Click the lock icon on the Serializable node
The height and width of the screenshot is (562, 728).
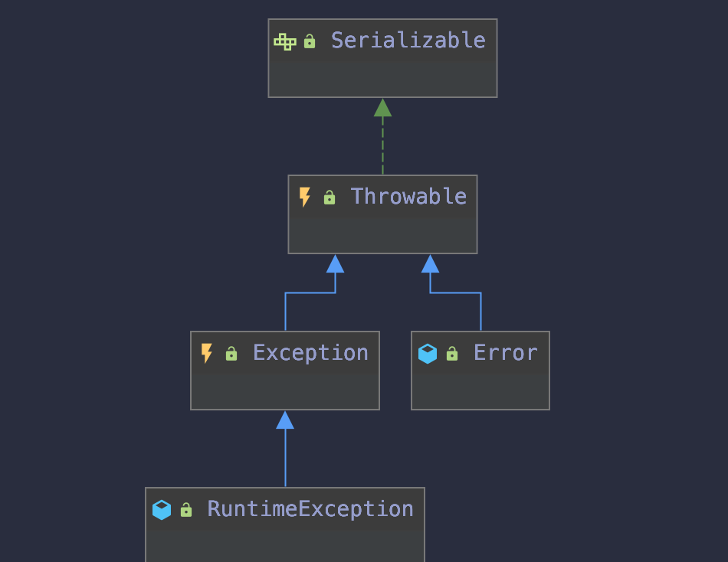click(x=310, y=41)
